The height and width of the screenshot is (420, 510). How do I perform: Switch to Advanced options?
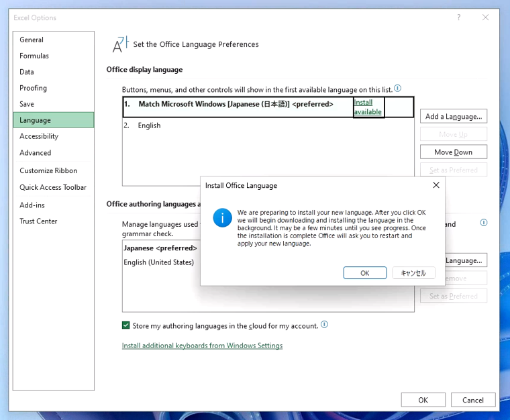(x=53, y=153)
